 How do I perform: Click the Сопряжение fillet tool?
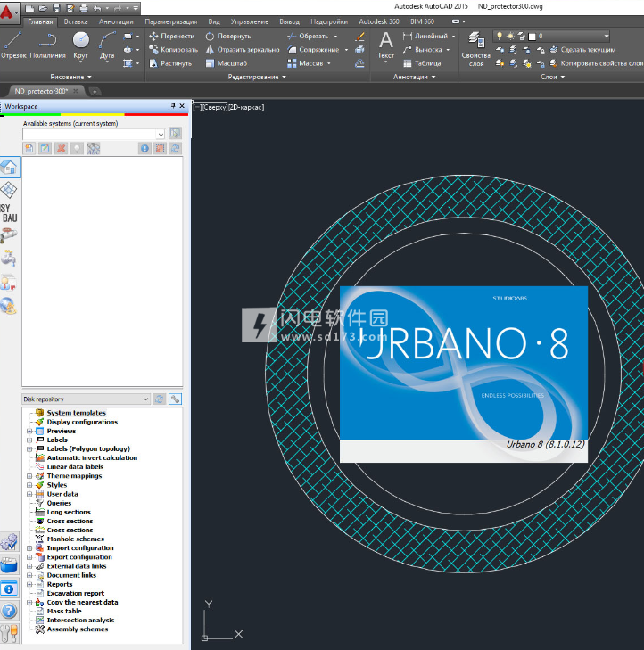313,50
